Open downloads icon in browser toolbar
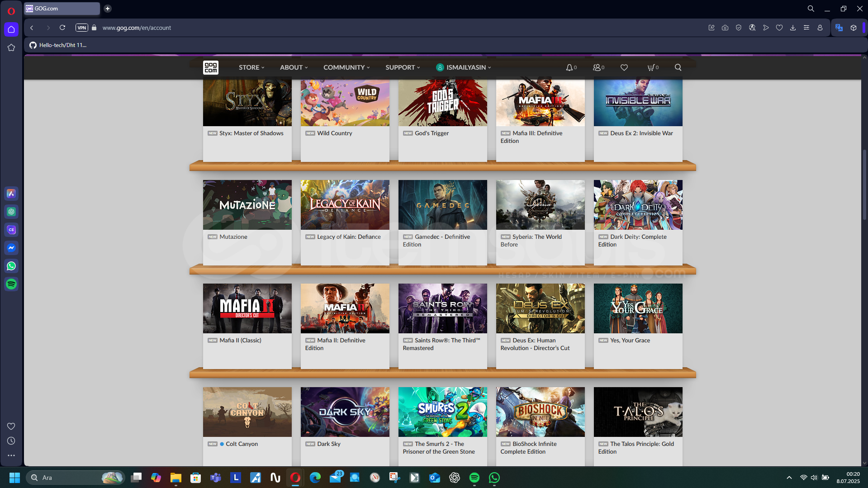This screenshot has width=868, height=488. point(793,28)
